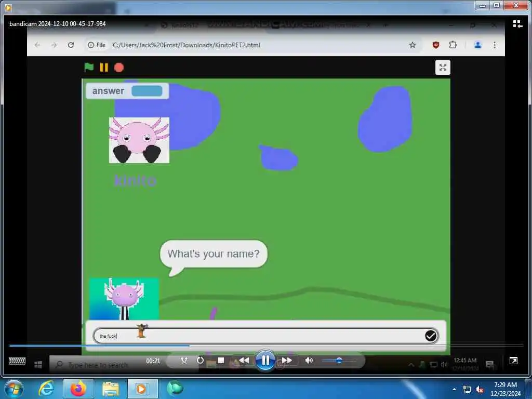Viewport: 532px width, 399px height.
Task: Launch Internet Explorer from the taskbar
Action: [46, 389]
